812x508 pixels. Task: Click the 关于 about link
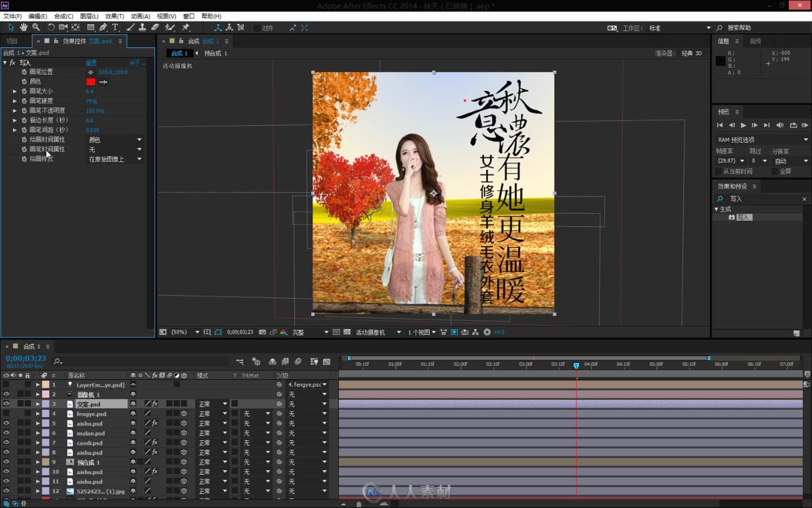coord(137,63)
